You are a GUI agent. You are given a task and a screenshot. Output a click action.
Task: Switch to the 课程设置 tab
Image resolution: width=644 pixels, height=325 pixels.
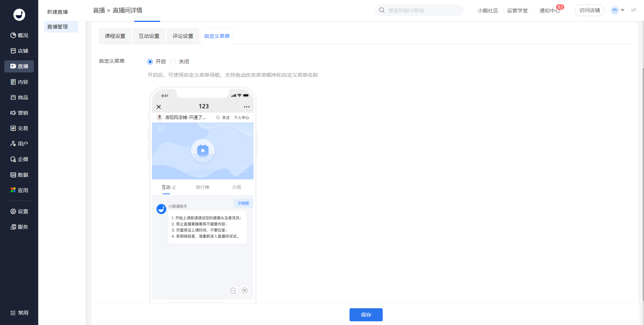tap(115, 36)
